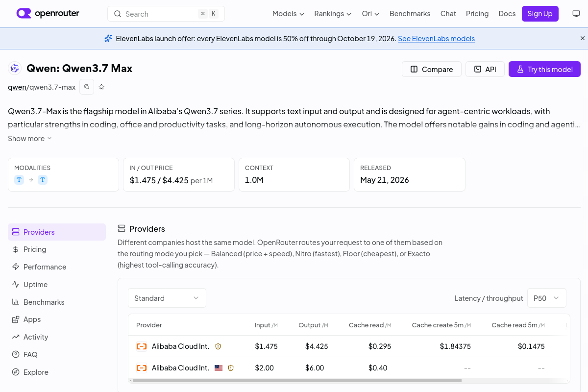Image resolution: width=588 pixels, height=392 pixels.
Task: Click the text input modality icon
Action: (x=19, y=180)
